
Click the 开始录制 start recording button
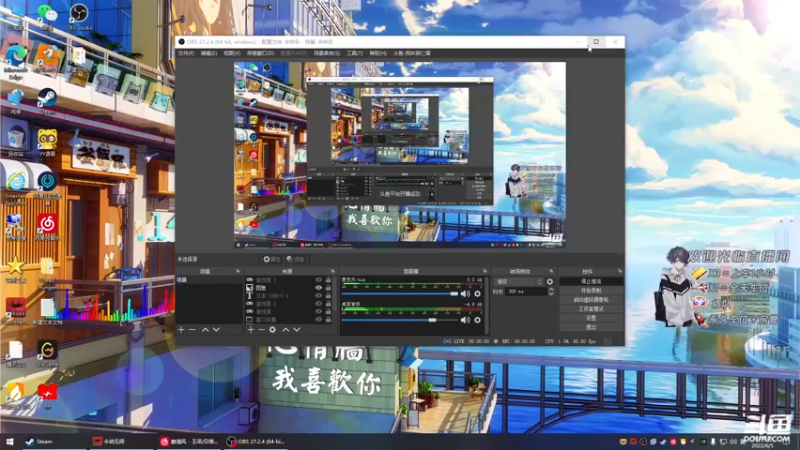tap(591, 291)
